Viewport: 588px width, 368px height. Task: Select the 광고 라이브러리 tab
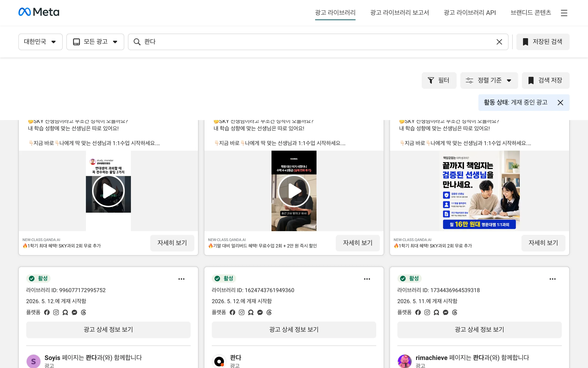(x=335, y=13)
